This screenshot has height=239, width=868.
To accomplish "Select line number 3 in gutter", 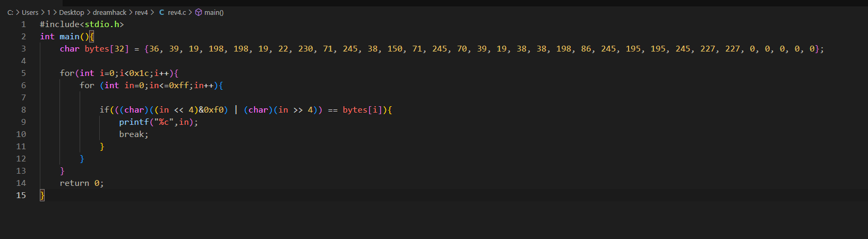I will click(23, 49).
